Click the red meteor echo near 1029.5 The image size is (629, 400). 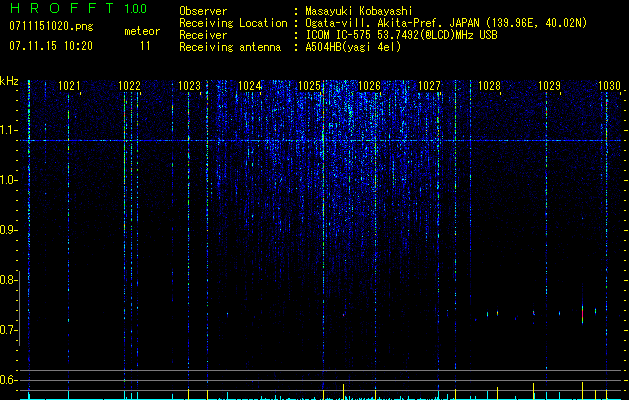pyautogui.click(x=582, y=315)
